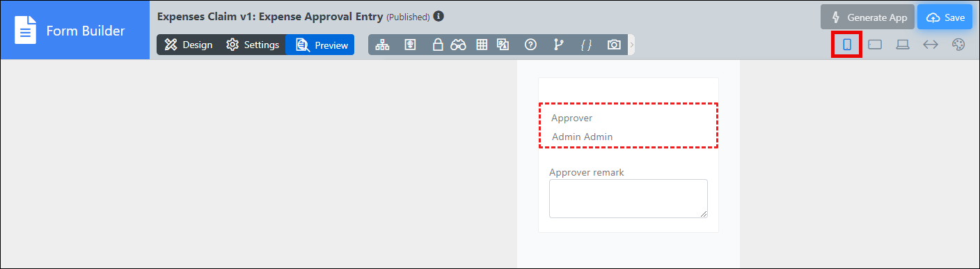The width and height of the screenshot is (980, 269).
Task: Click the binoculars icon in toolbar
Action: [457, 45]
